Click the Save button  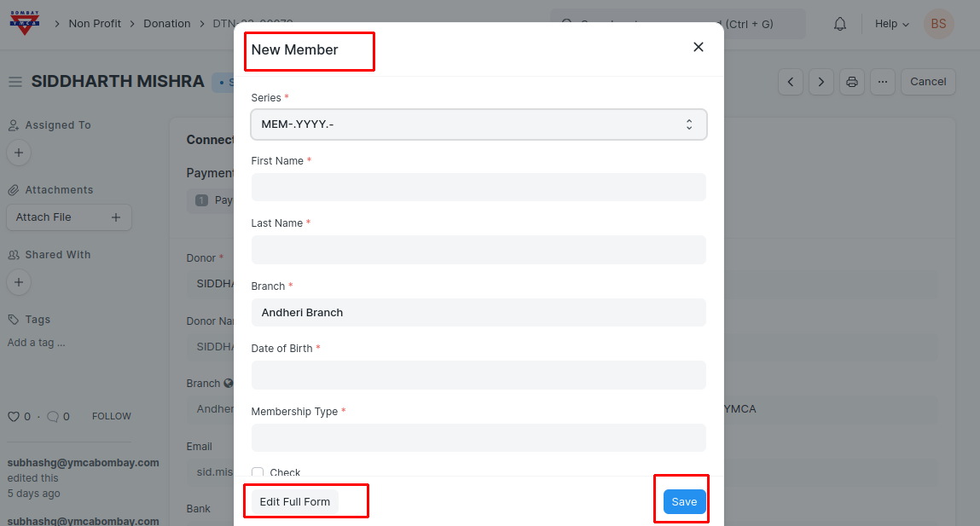(x=684, y=502)
